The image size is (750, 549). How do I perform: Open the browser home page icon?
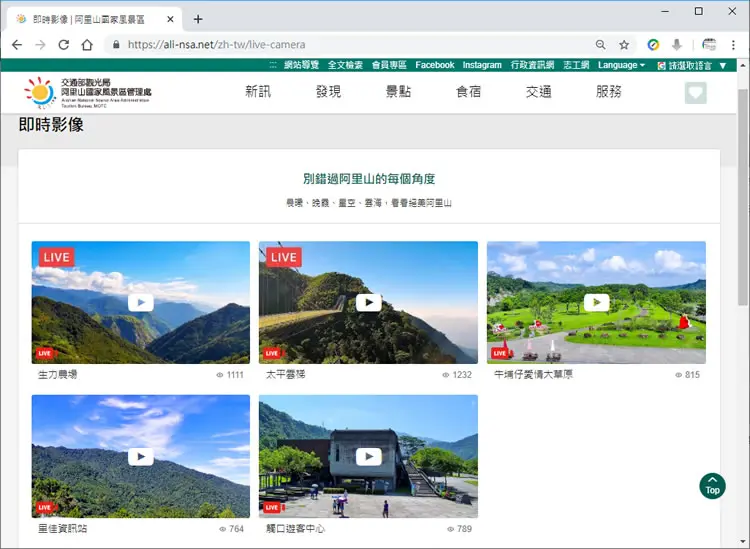(87, 45)
